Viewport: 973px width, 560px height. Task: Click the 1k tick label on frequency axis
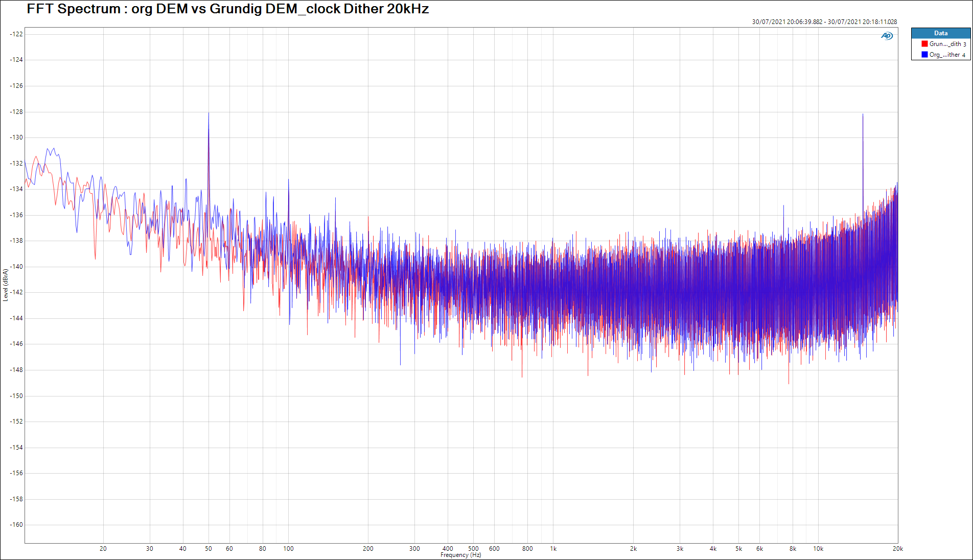tap(553, 549)
